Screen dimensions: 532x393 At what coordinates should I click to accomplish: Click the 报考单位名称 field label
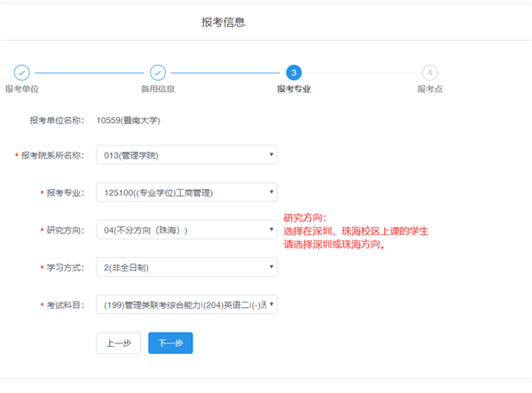click(57, 121)
